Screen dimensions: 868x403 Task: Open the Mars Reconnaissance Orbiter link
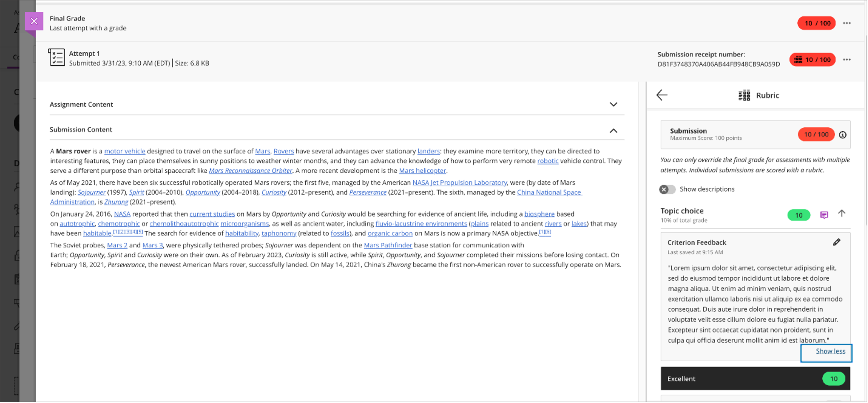point(250,170)
